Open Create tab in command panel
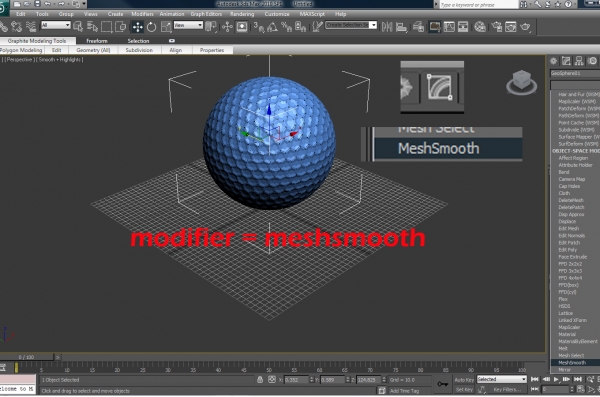The image size is (600, 397). point(553,61)
